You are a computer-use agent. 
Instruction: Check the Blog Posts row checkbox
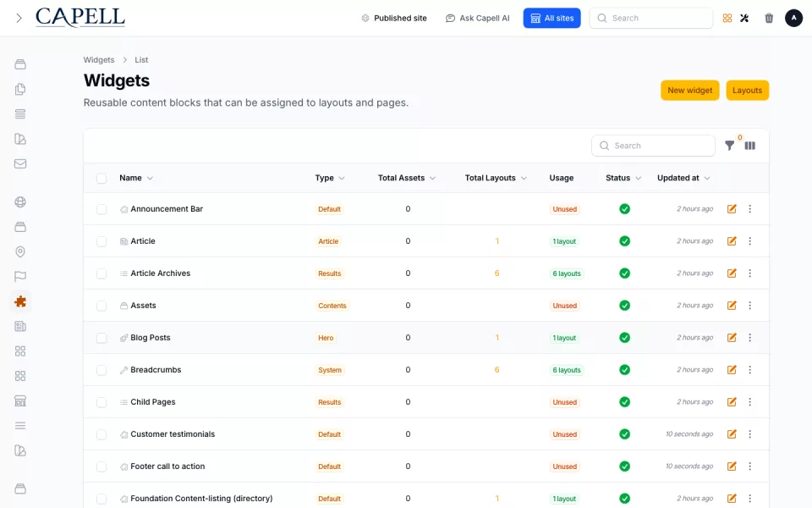101,338
